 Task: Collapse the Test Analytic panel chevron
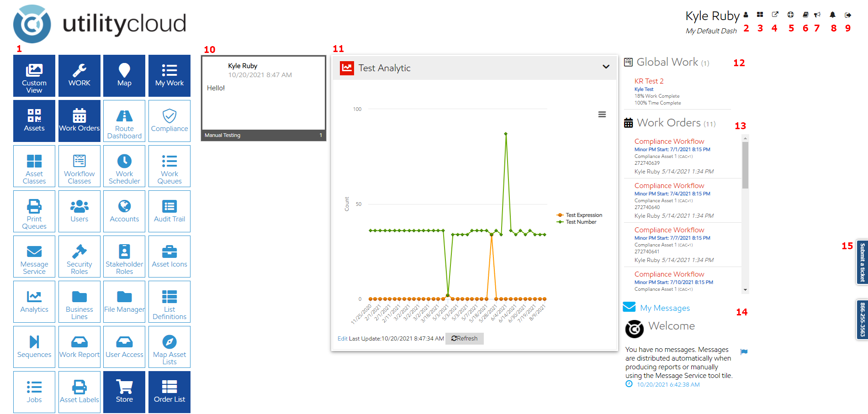pyautogui.click(x=606, y=67)
